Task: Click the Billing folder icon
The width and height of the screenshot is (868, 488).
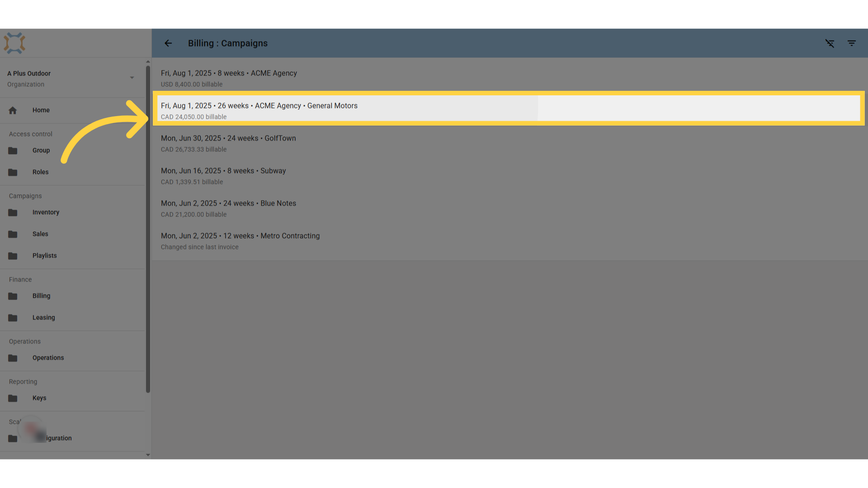Action: click(13, 296)
